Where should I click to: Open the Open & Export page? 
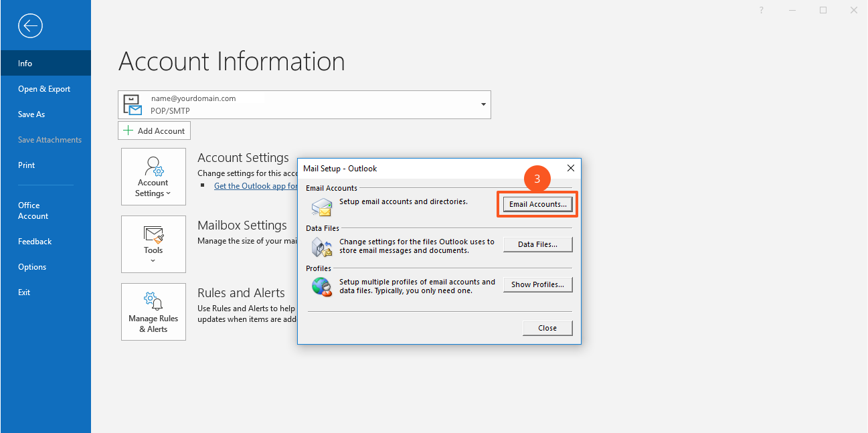click(44, 89)
